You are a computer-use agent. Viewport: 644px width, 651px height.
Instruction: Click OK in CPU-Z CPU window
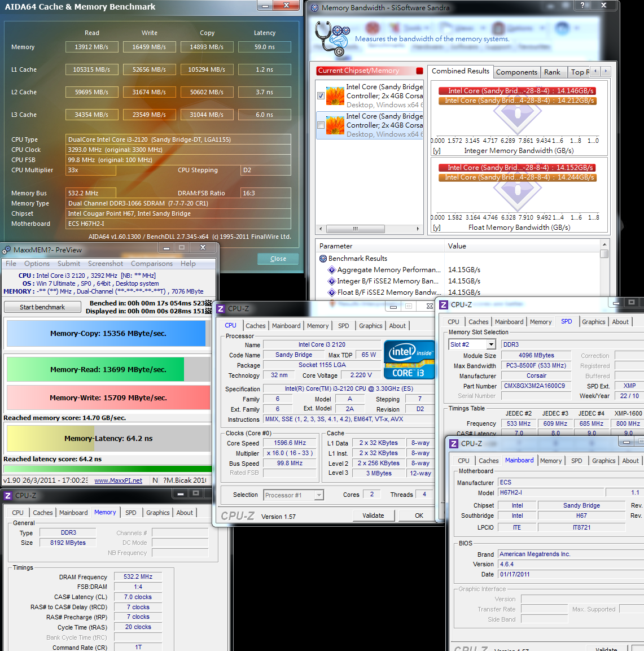click(x=419, y=515)
